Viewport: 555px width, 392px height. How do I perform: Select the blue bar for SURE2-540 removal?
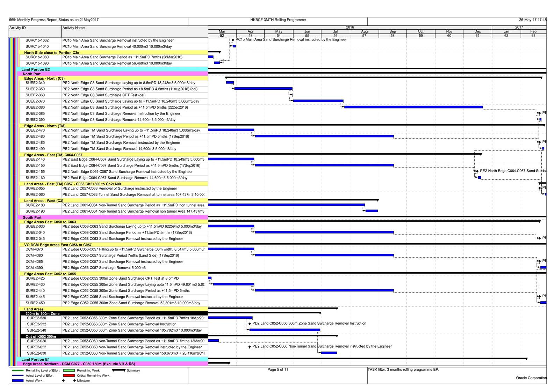tap(284, 330)
